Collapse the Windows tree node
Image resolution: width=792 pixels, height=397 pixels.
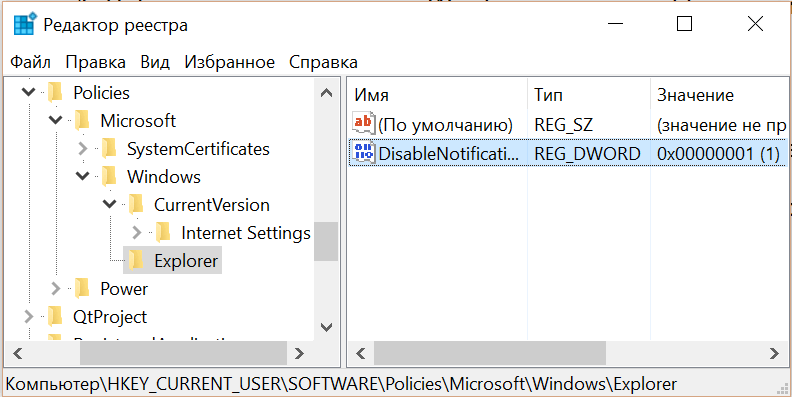[82, 177]
